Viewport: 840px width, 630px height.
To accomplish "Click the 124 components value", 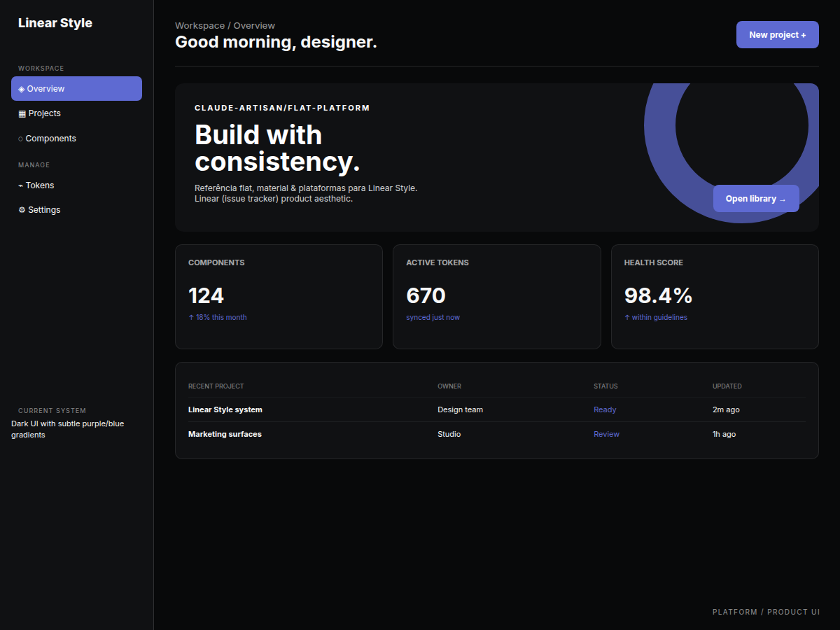I will click(x=206, y=296).
